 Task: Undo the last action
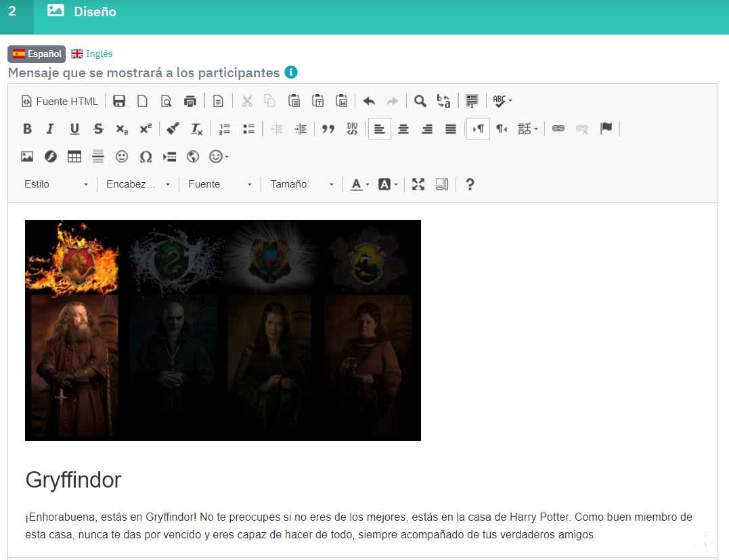tap(369, 101)
